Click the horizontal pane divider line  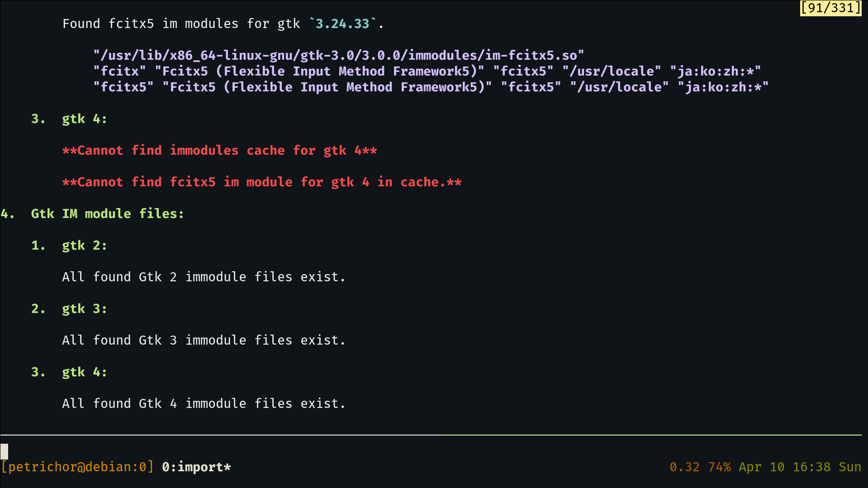pos(431,435)
